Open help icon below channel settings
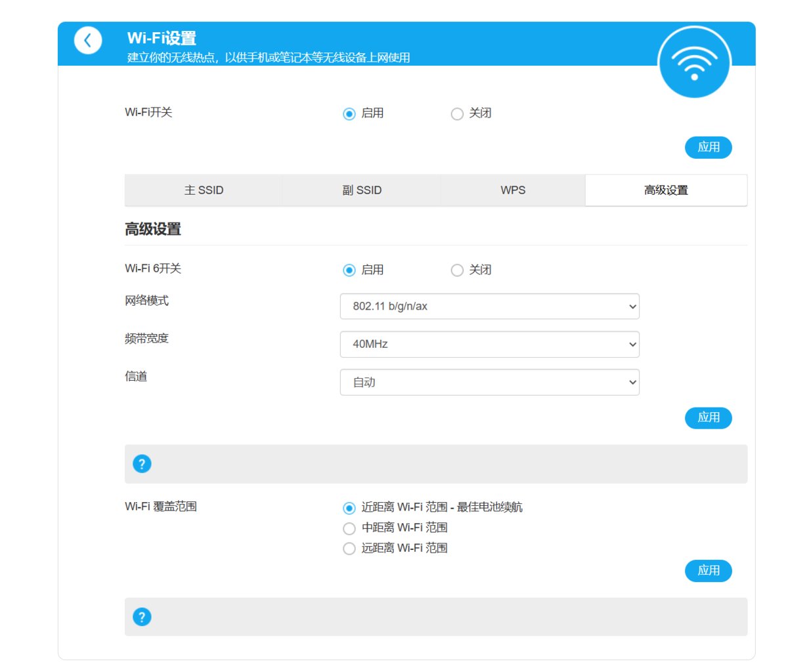This screenshot has height=672, width=788. coord(142,464)
